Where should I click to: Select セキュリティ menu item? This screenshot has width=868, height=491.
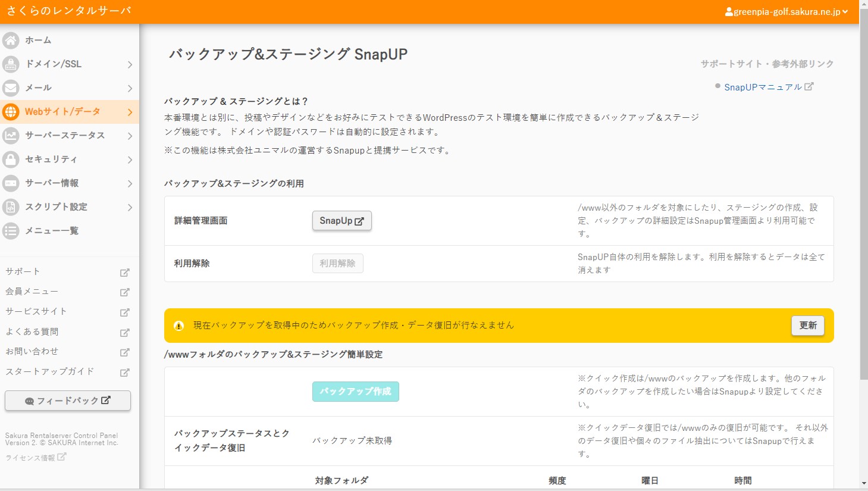pos(70,160)
